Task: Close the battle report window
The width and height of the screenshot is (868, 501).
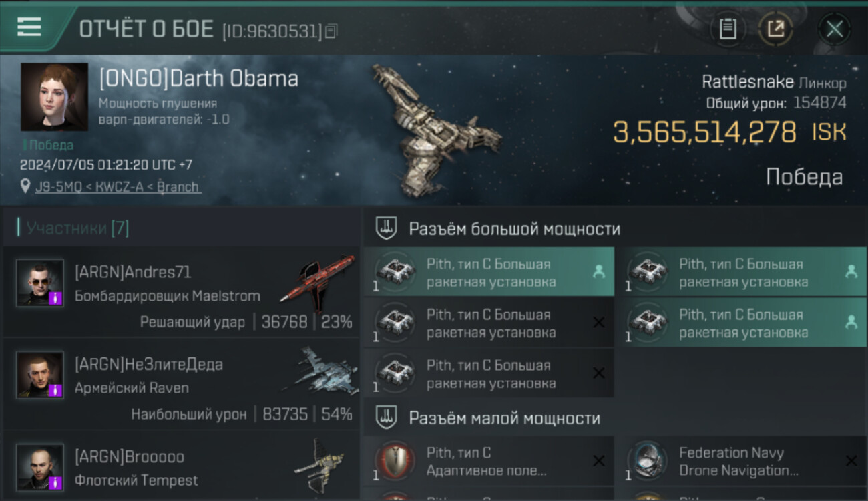Action: point(835,29)
